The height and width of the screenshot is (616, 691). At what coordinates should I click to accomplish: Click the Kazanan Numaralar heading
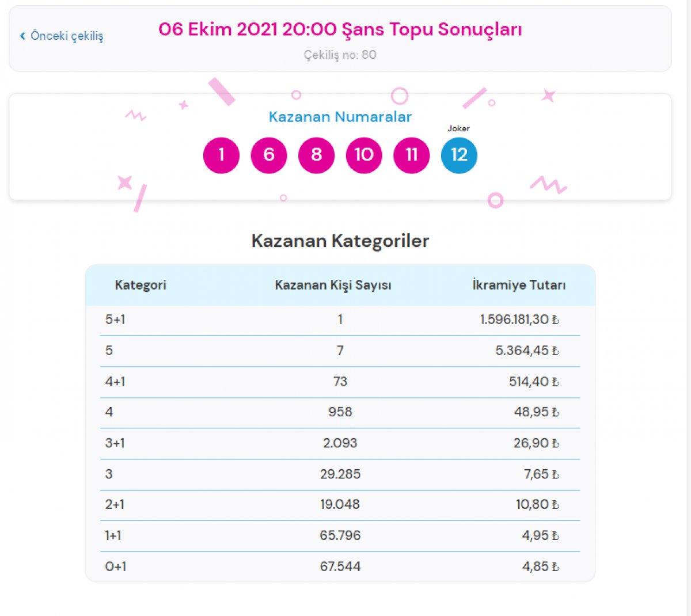pos(340,117)
